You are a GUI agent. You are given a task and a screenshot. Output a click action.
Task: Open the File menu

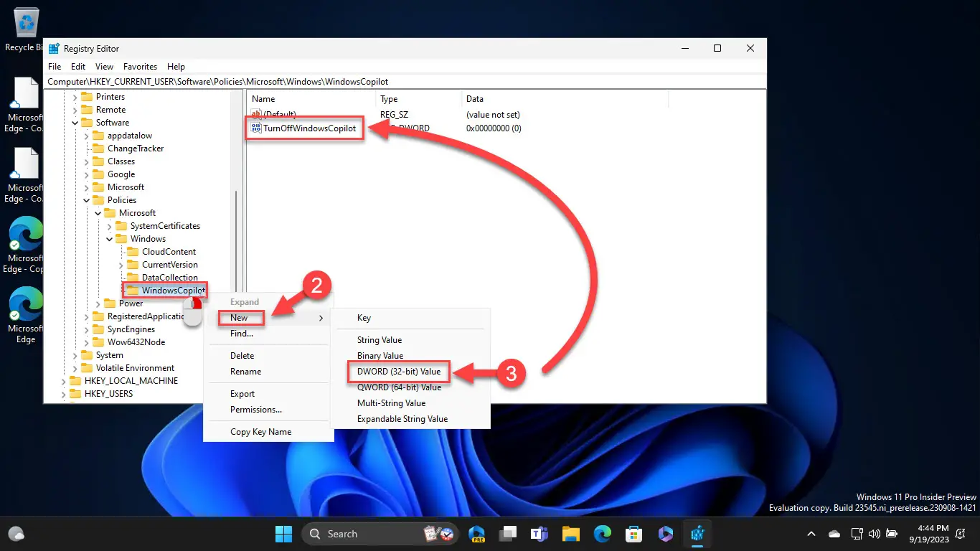(x=55, y=66)
